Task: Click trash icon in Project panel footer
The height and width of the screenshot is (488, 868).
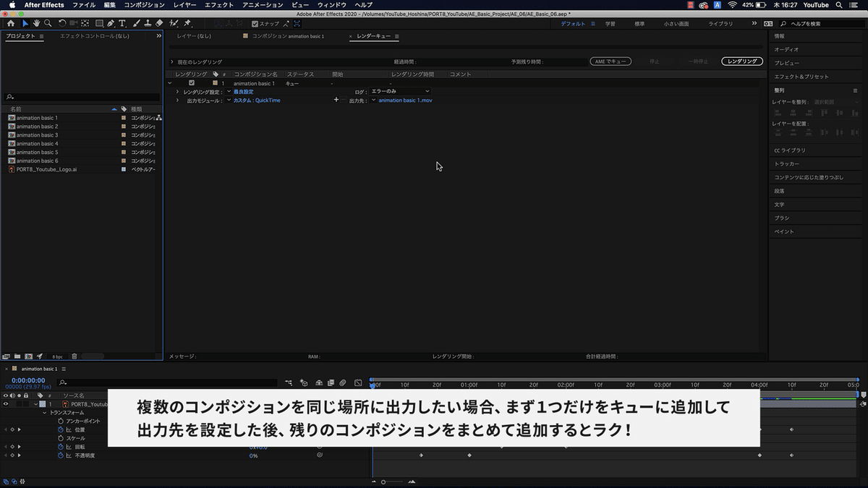Action: [x=74, y=356]
